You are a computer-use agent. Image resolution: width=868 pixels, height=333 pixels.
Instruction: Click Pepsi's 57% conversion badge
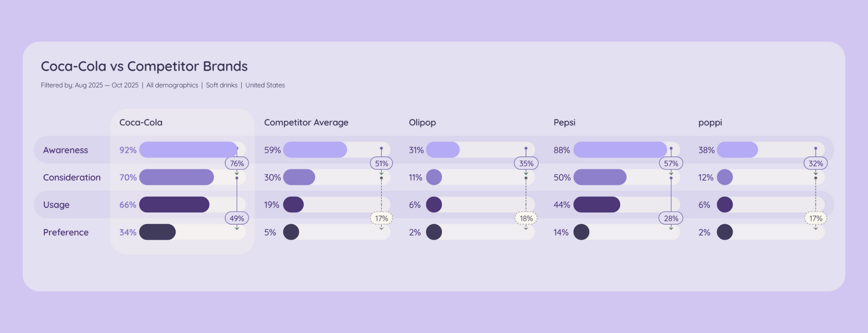click(x=671, y=163)
